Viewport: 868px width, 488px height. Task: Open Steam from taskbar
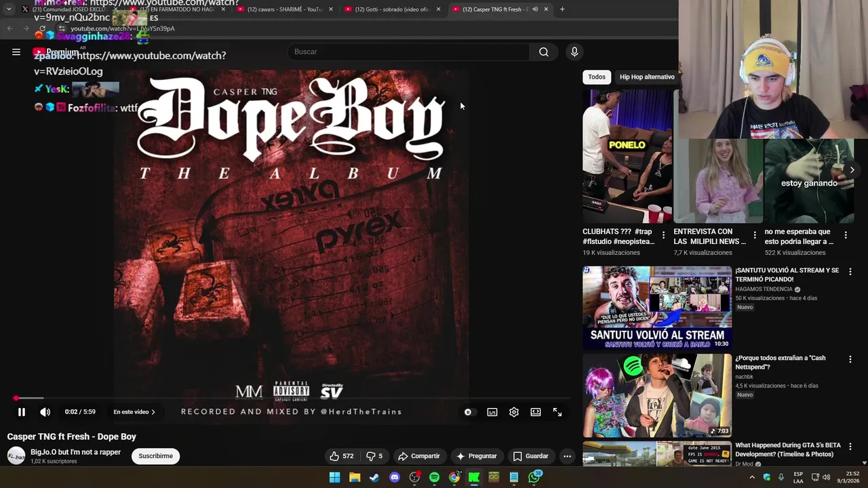374,477
